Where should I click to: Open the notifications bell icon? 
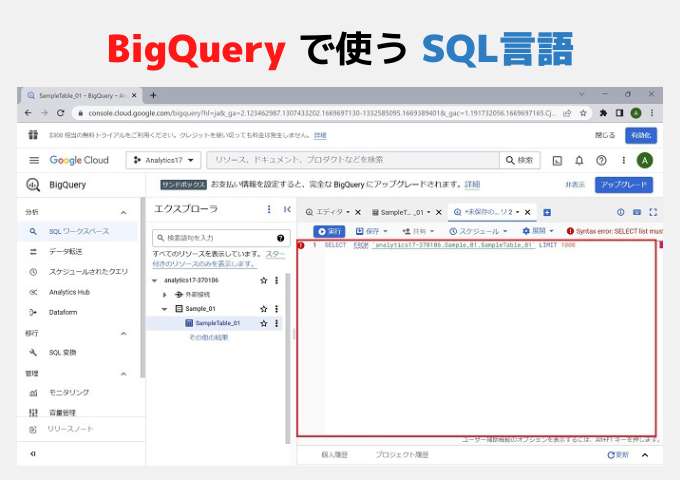pyautogui.click(x=579, y=161)
